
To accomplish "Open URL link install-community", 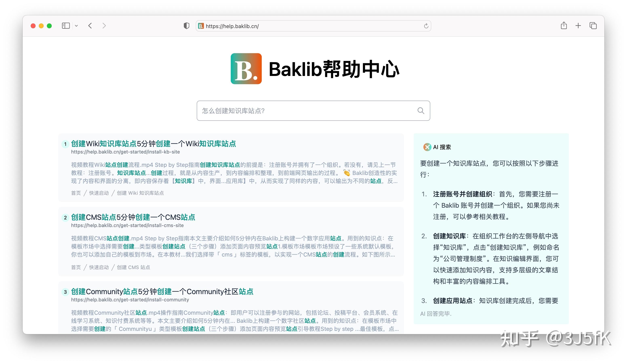I will point(130,300).
